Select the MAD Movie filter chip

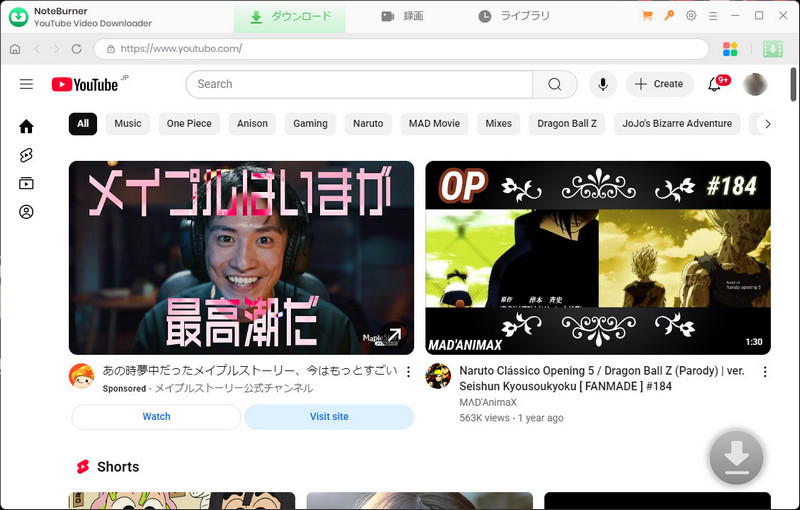(434, 124)
